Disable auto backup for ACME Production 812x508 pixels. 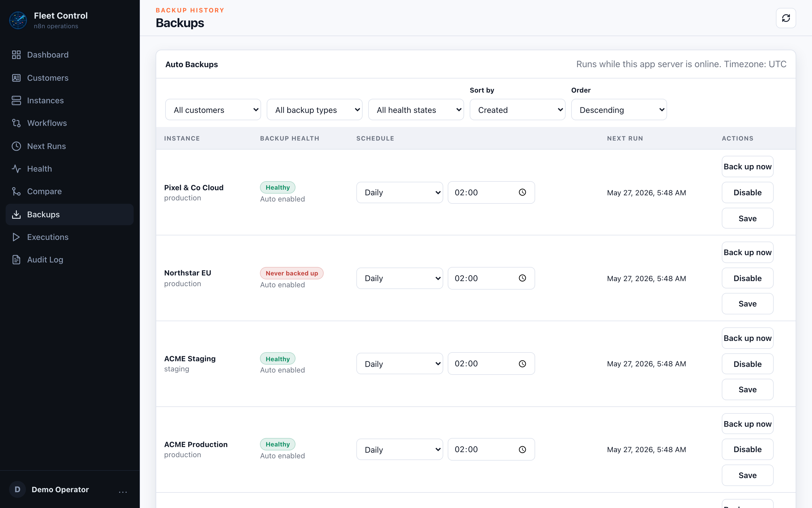pyautogui.click(x=748, y=449)
